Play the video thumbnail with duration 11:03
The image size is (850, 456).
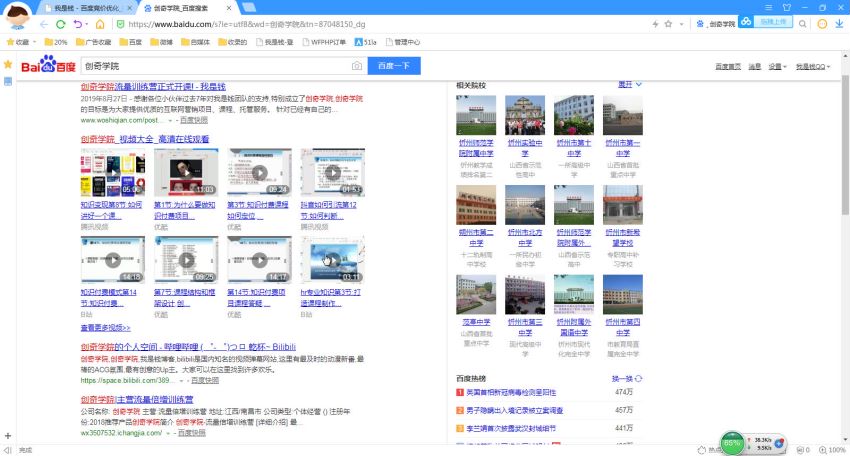pos(186,172)
